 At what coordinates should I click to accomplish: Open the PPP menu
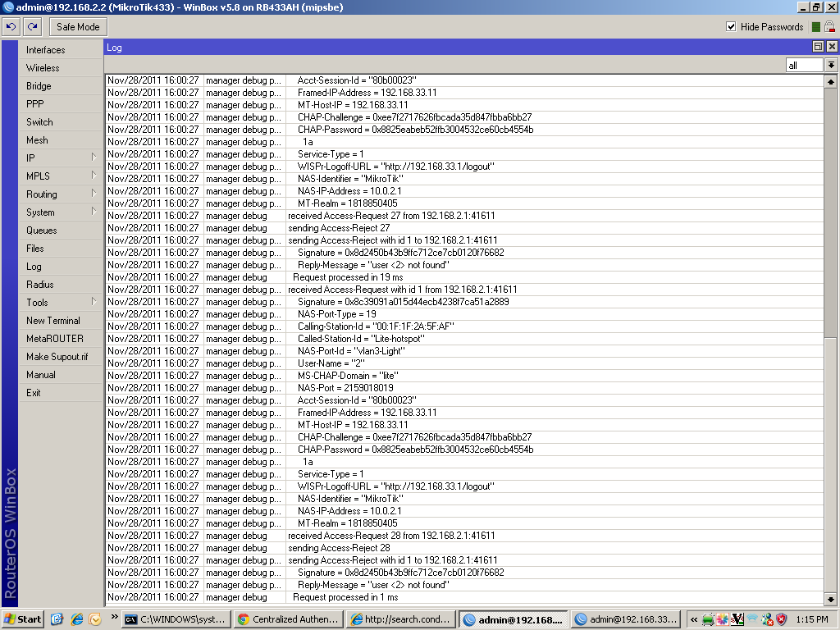[60, 104]
